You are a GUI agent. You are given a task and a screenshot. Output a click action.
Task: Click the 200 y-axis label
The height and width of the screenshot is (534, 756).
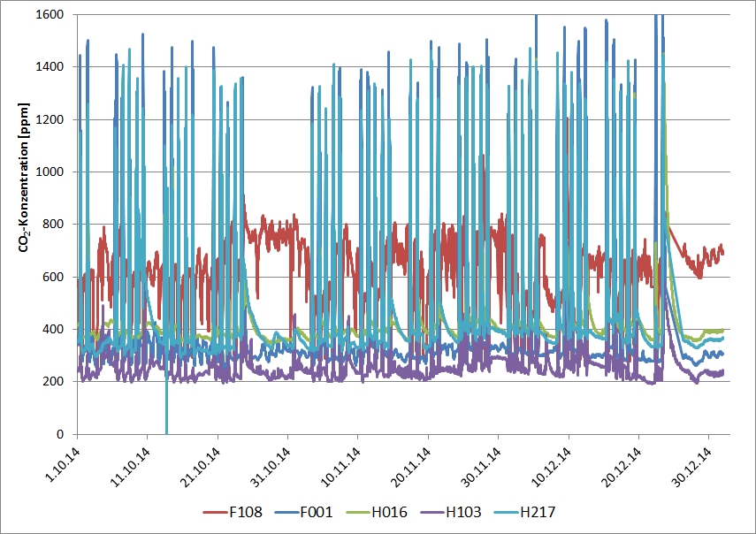(53, 382)
